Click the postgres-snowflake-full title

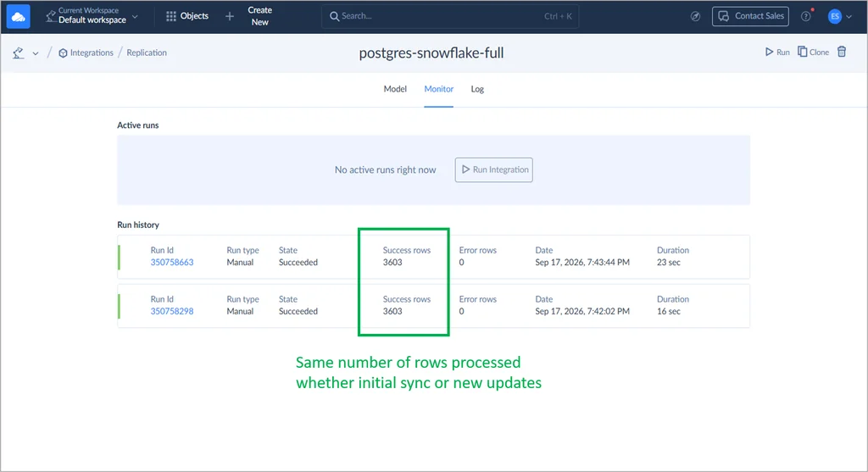(x=431, y=53)
